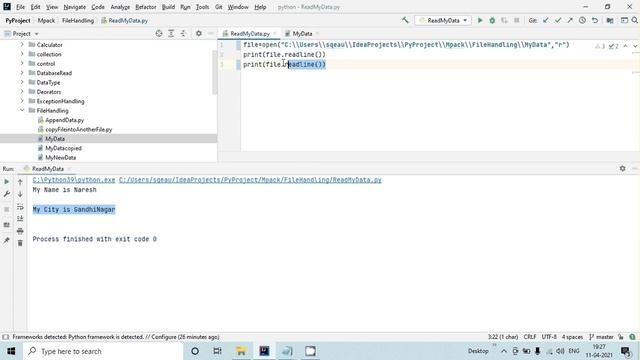Expand the DataType folder
Screen dimensions: 640x360
(x=22, y=82)
